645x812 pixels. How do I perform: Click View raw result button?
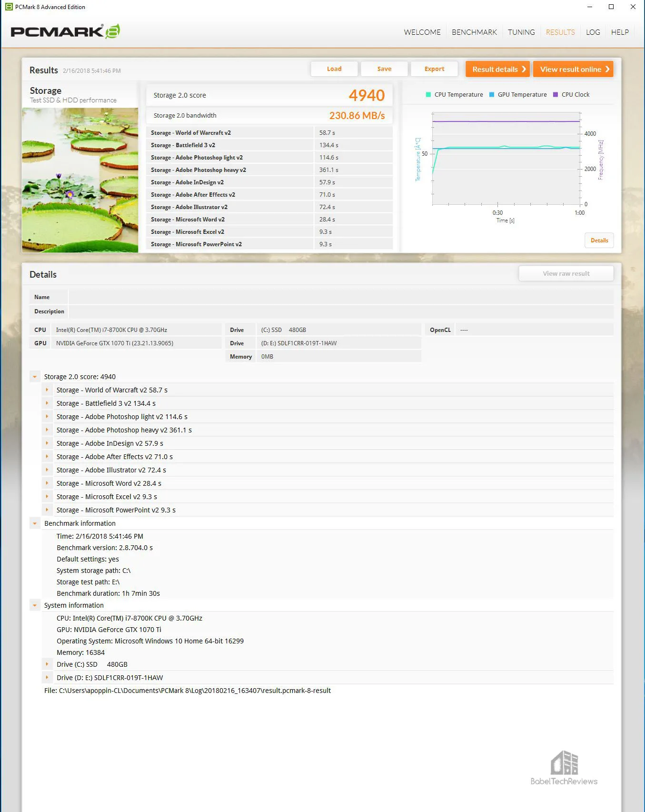[x=566, y=273]
